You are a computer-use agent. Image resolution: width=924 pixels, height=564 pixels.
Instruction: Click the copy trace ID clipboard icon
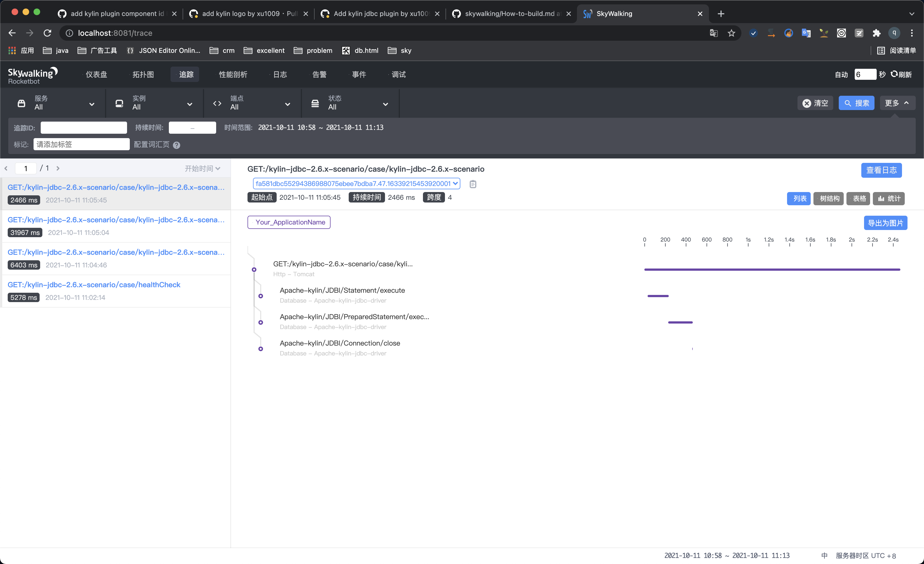tap(473, 184)
